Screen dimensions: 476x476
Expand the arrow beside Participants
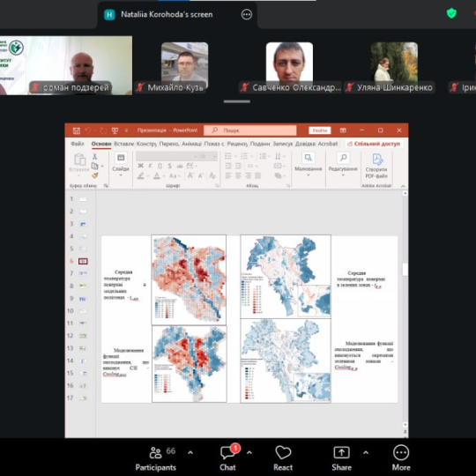(190, 452)
